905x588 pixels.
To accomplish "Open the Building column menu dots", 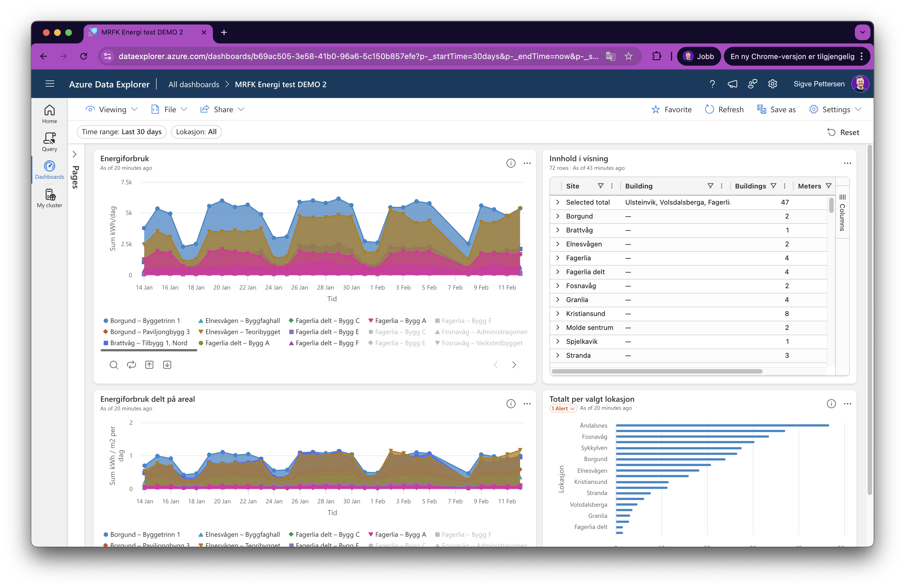I will point(721,186).
